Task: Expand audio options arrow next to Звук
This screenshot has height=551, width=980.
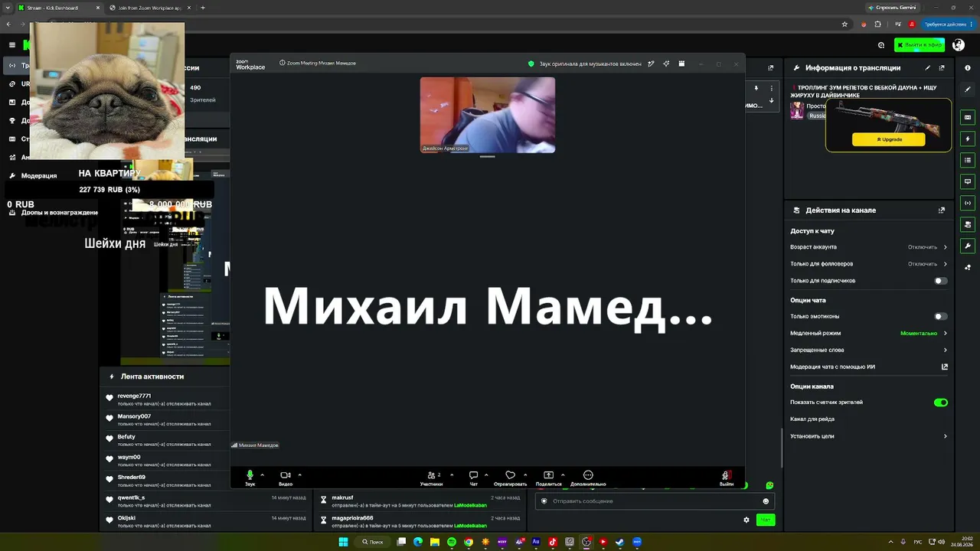Action: [262, 474]
